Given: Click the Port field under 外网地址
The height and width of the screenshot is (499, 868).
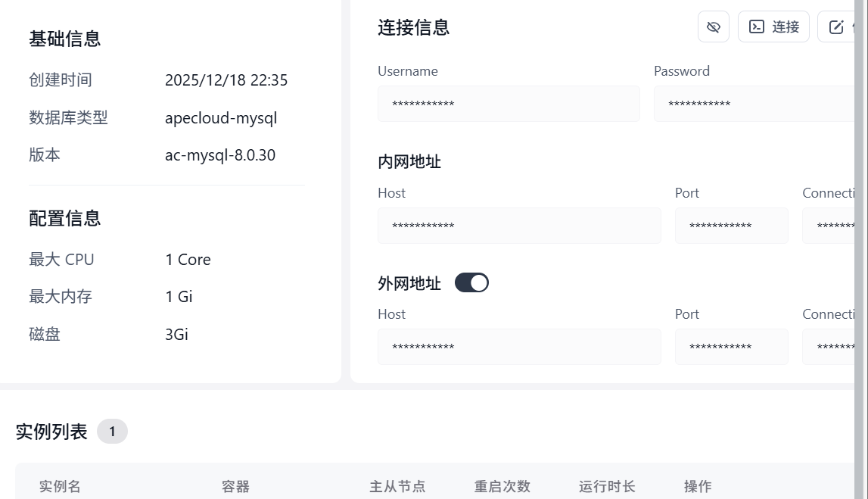Looking at the screenshot, I should pos(731,346).
